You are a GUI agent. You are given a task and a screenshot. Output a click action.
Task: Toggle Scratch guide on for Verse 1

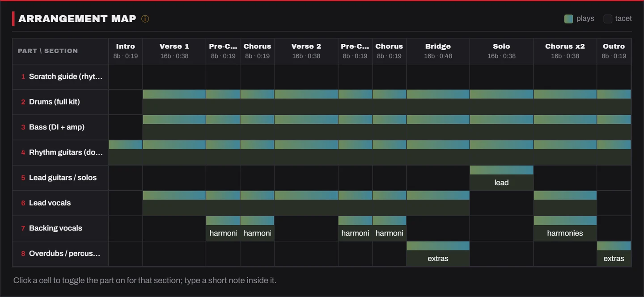click(x=174, y=76)
